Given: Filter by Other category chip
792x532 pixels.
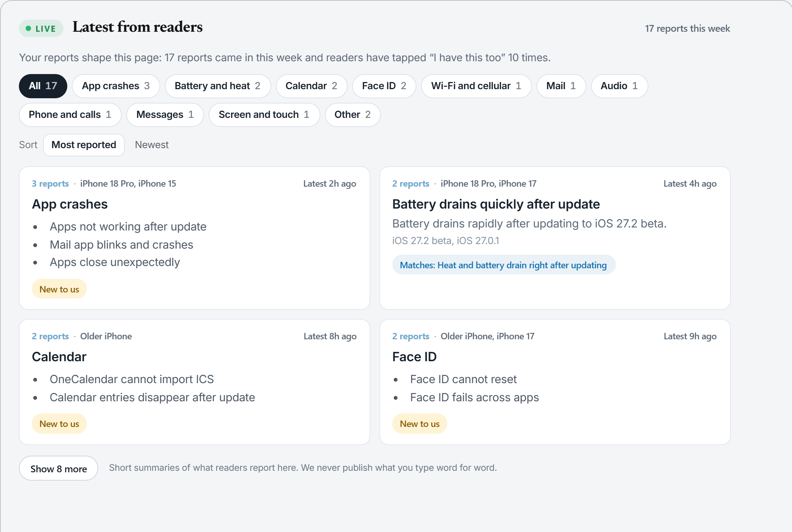Looking at the screenshot, I should (x=353, y=114).
